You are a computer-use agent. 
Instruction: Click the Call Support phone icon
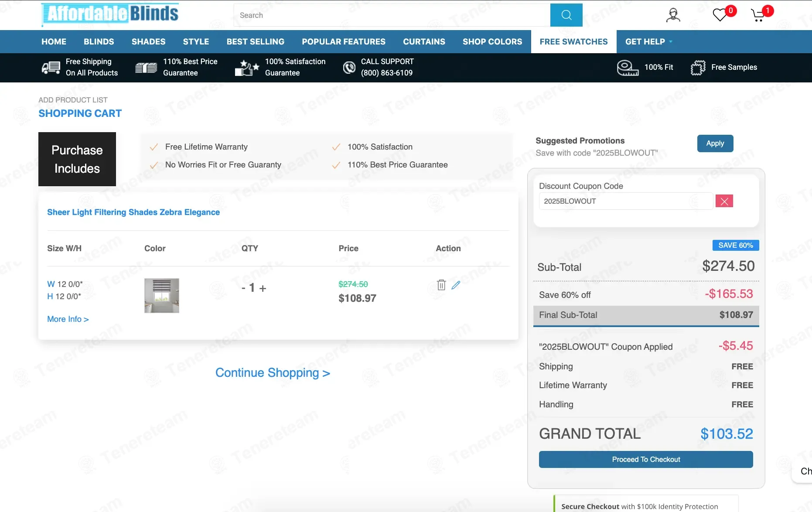coord(349,68)
